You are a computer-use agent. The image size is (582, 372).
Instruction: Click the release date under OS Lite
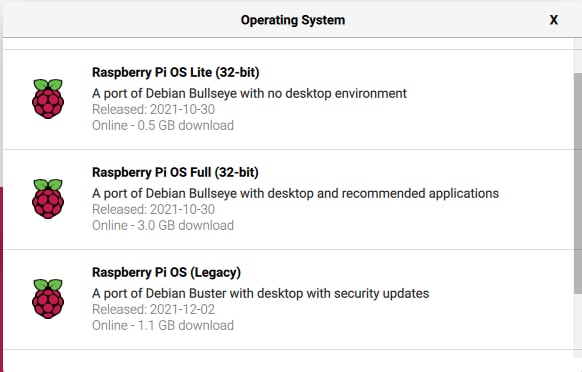tap(153, 109)
